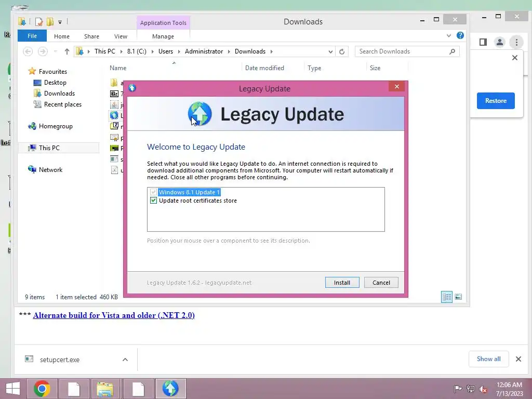Open the Home ribbon tab
This screenshot has width=532, height=399.
pos(62,36)
